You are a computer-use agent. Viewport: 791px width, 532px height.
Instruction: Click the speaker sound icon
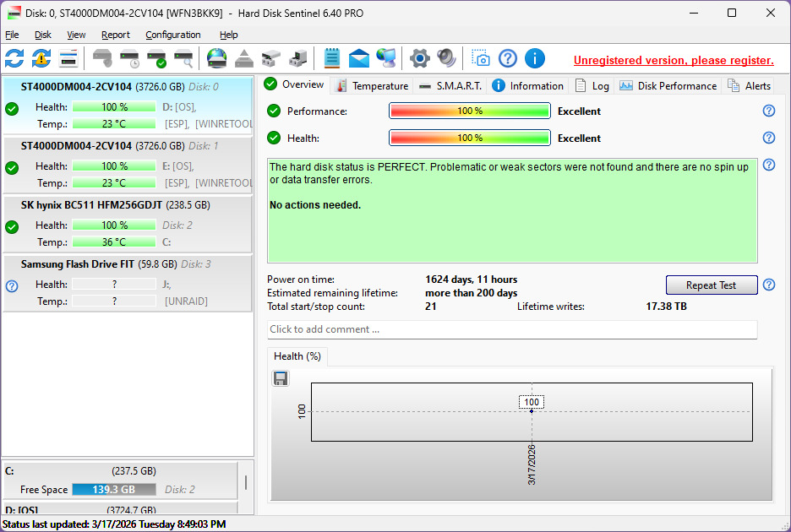446,58
